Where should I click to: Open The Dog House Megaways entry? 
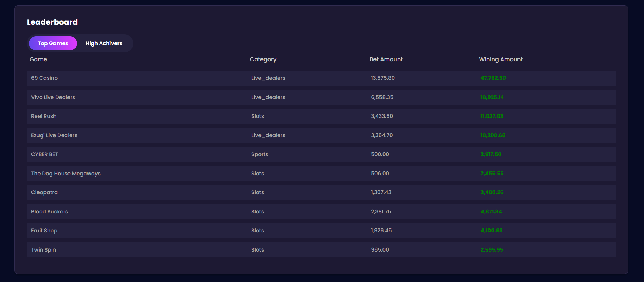tap(66, 174)
